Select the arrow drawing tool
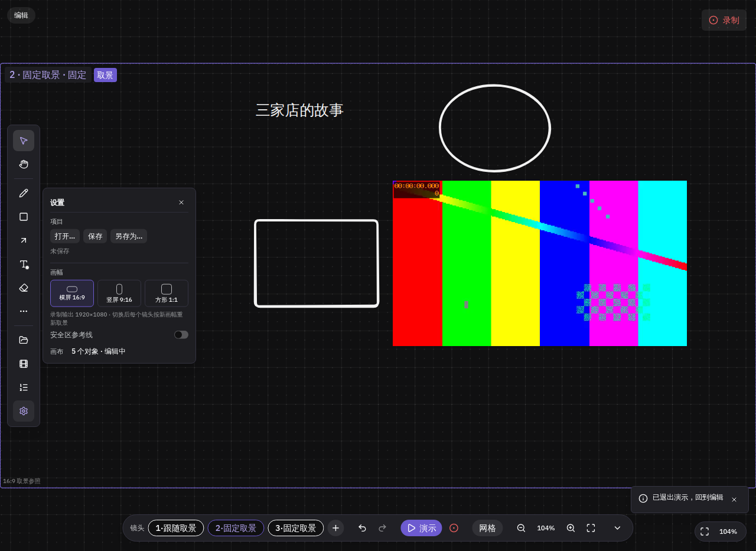The width and height of the screenshot is (756, 551). click(24, 240)
